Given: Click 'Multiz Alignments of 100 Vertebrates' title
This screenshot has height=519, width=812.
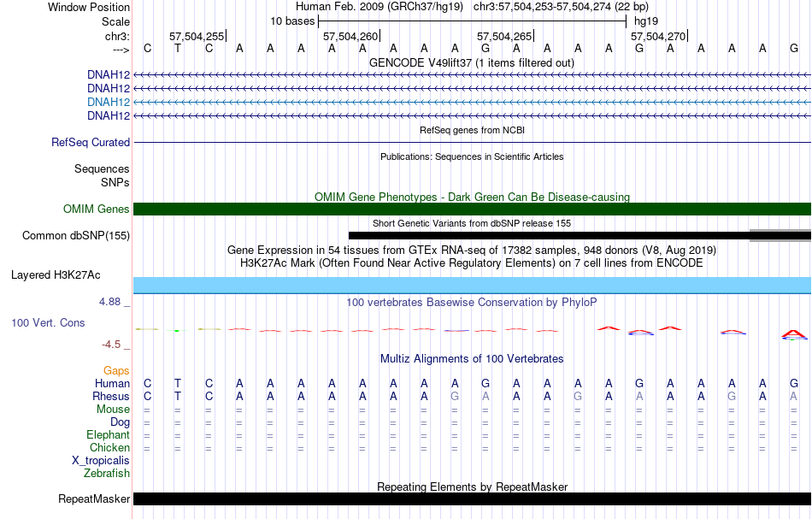Looking at the screenshot, I should pyautogui.click(x=472, y=358).
